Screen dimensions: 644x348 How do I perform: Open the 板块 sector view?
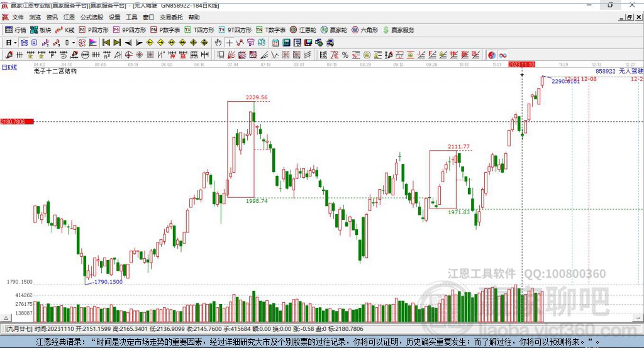41,30
